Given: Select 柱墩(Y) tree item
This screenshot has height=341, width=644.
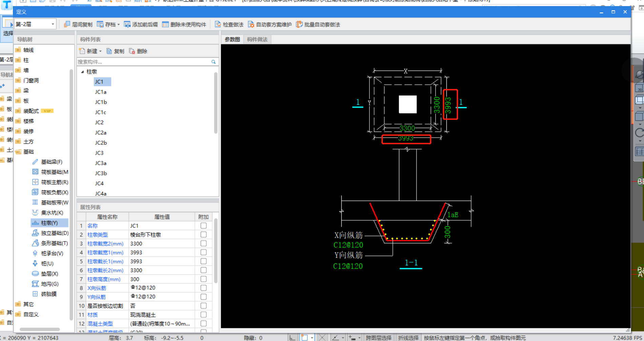Looking at the screenshot, I should click(x=49, y=223).
